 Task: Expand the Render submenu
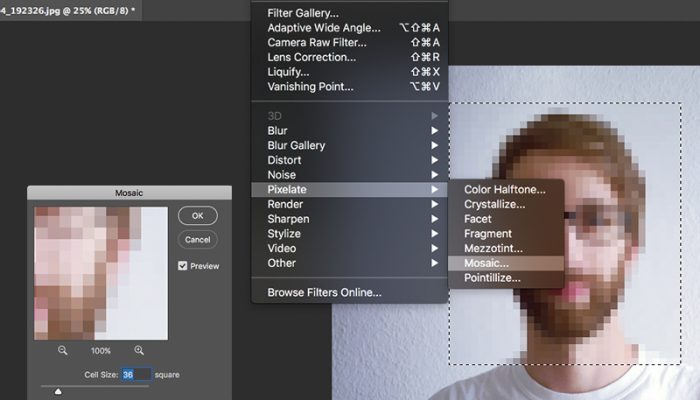pos(350,204)
